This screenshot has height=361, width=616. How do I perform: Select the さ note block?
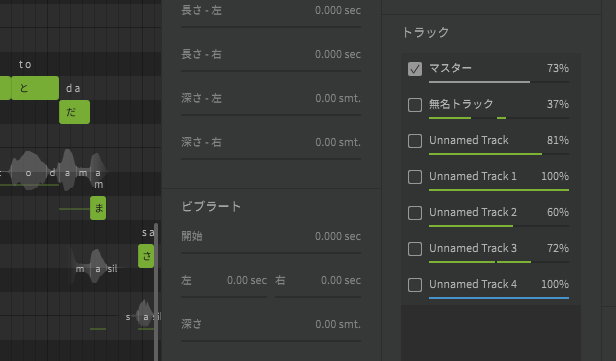click(146, 256)
